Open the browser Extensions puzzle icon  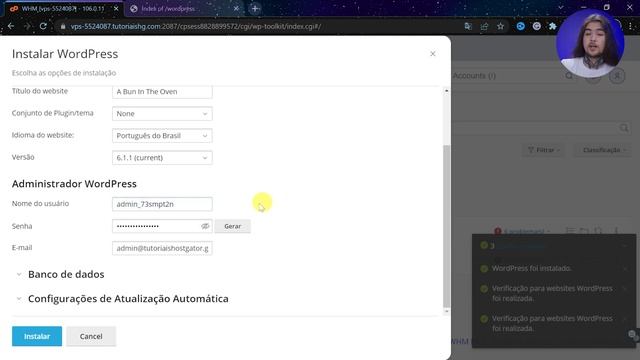click(x=552, y=27)
